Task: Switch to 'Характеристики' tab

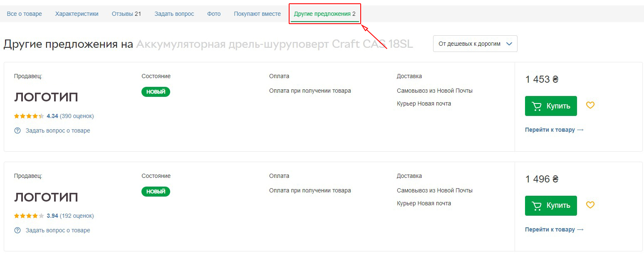Action: click(77, 14)
